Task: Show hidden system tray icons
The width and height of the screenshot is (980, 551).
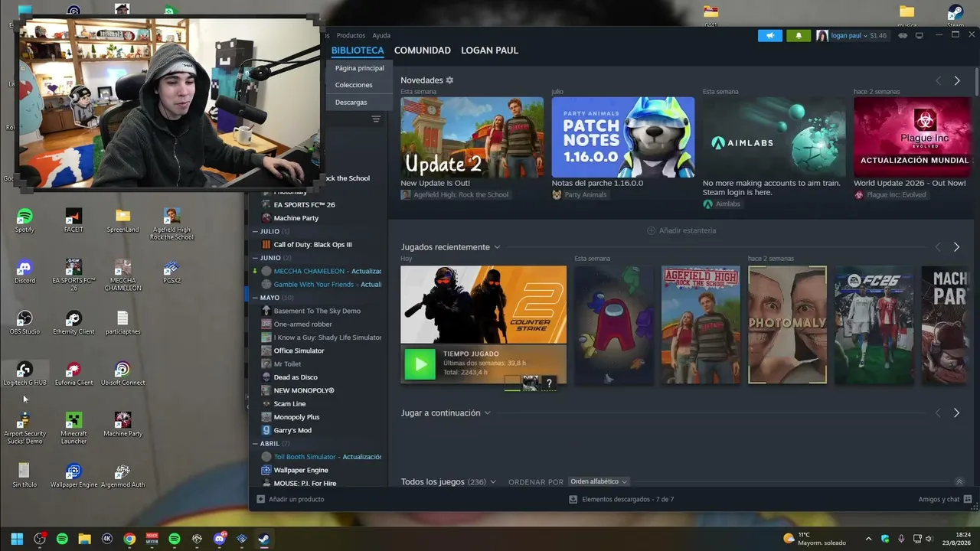Action: point(868,539)
